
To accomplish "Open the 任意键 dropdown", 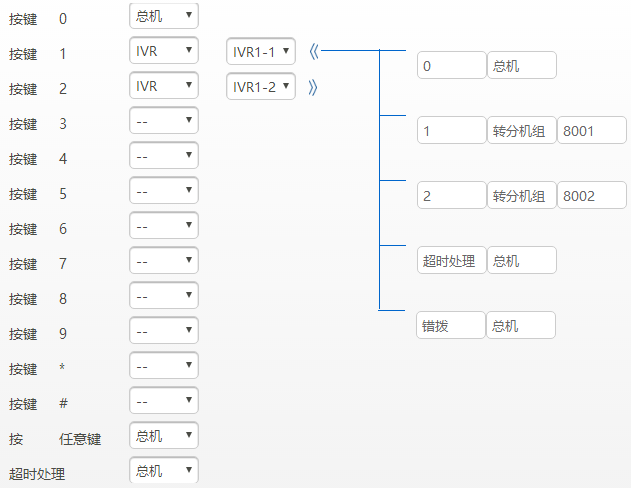I will pos(164,436).
